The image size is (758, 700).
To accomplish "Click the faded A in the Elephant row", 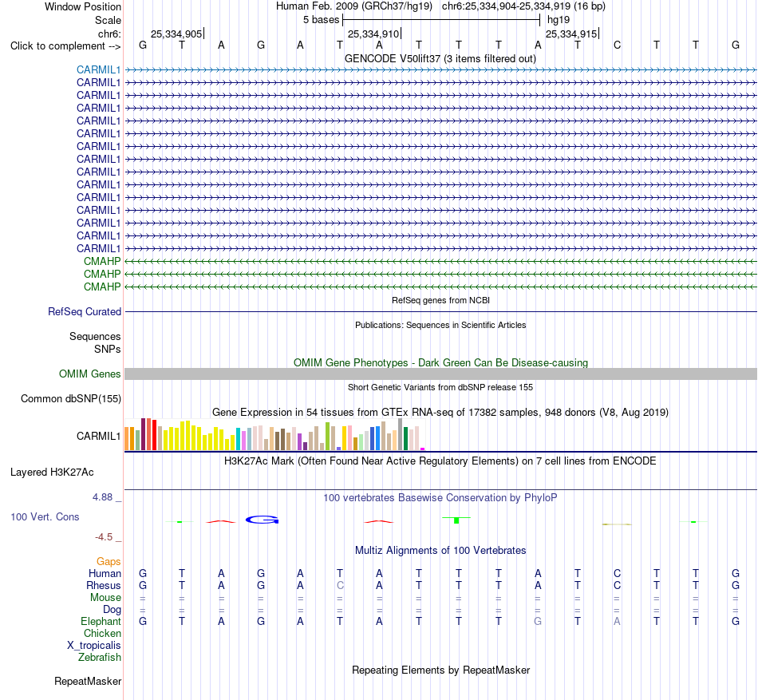I will click(x=617, y=621).
